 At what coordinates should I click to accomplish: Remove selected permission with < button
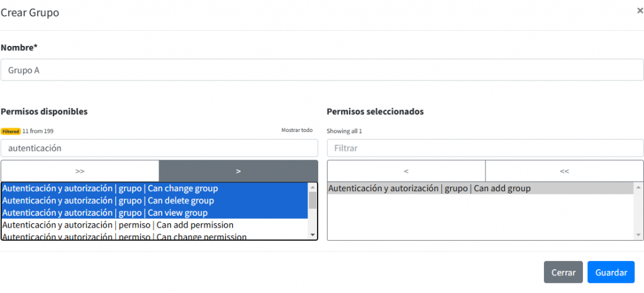[x=406, y=171]
